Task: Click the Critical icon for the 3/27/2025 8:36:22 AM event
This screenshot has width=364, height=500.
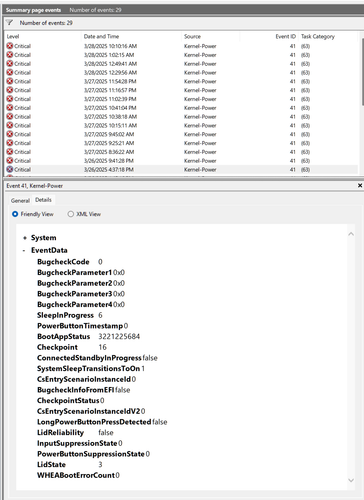Action: tap(10, 152)
